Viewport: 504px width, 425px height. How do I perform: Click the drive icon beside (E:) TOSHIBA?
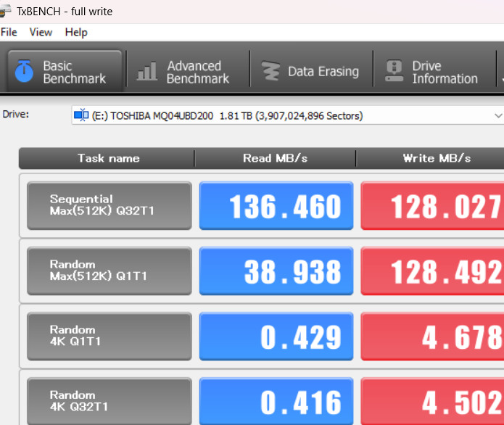point(81,115)
